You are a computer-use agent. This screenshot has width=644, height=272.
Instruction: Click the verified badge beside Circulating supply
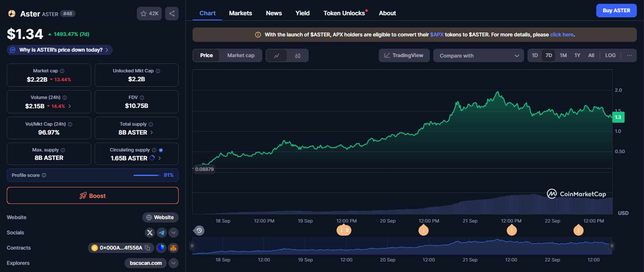[161, 150]
